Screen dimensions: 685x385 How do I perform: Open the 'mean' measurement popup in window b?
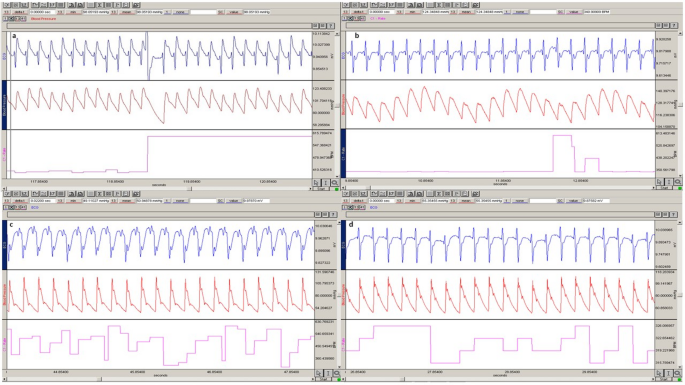tap(467, 12)
